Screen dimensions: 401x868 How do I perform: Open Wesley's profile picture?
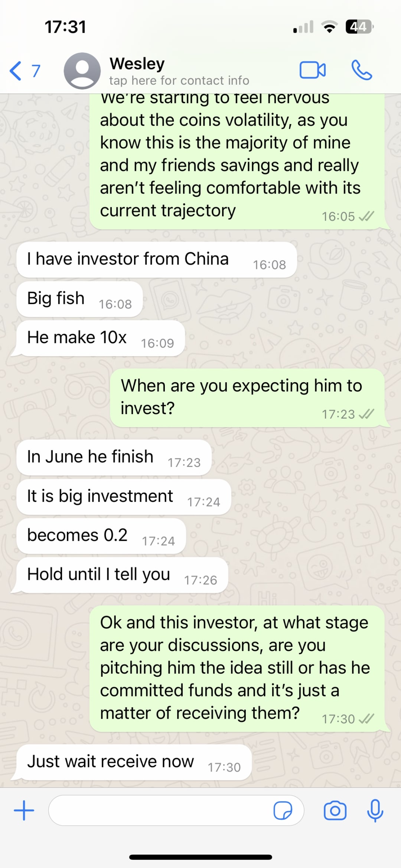(x=82, y=71)
